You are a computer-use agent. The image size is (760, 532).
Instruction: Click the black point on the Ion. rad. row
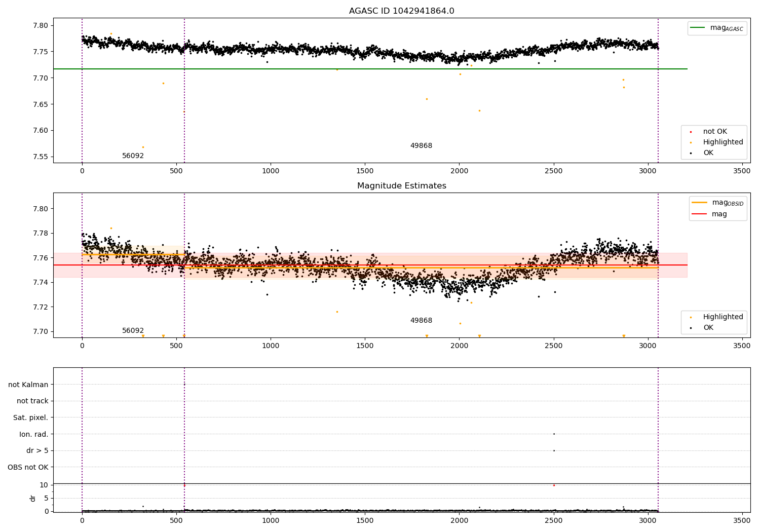554,434
